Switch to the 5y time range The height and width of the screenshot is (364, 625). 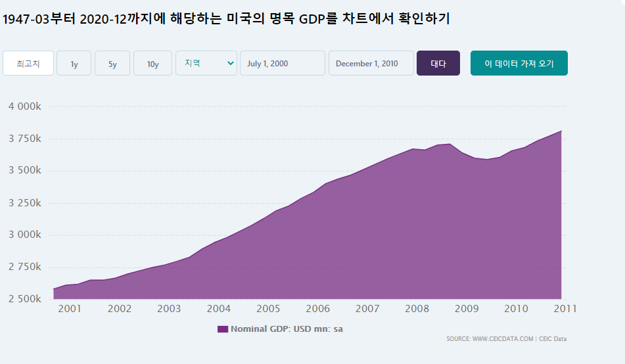point(112,64)
